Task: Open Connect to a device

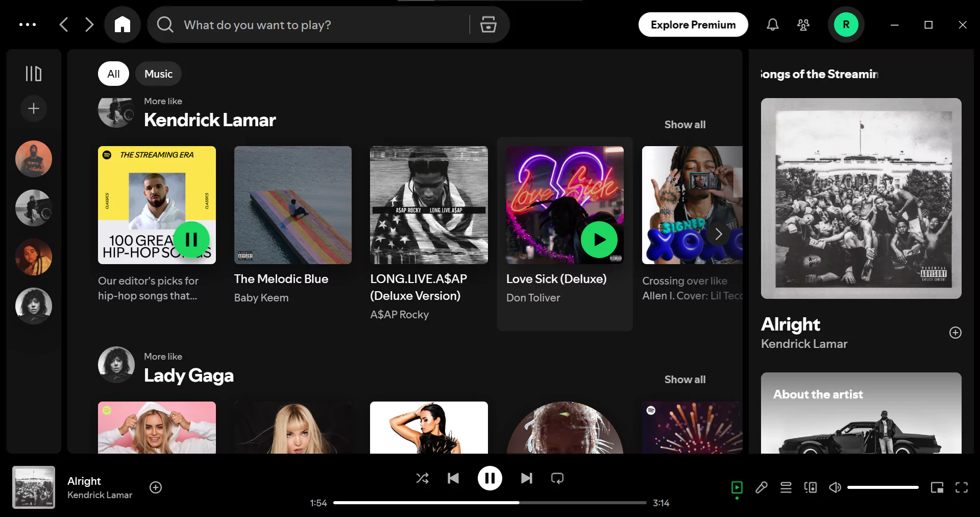Action: [x=811, y=487]
